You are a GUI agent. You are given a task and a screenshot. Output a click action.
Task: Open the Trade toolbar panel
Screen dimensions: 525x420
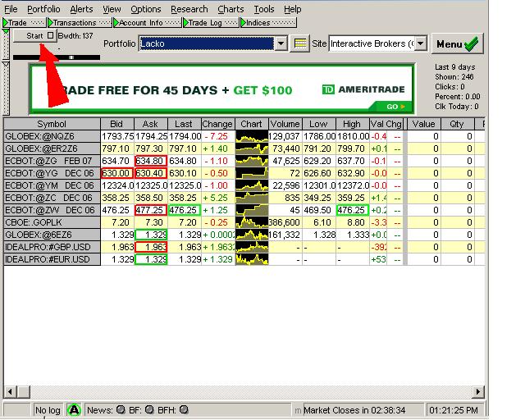click(x=18, y=23)
